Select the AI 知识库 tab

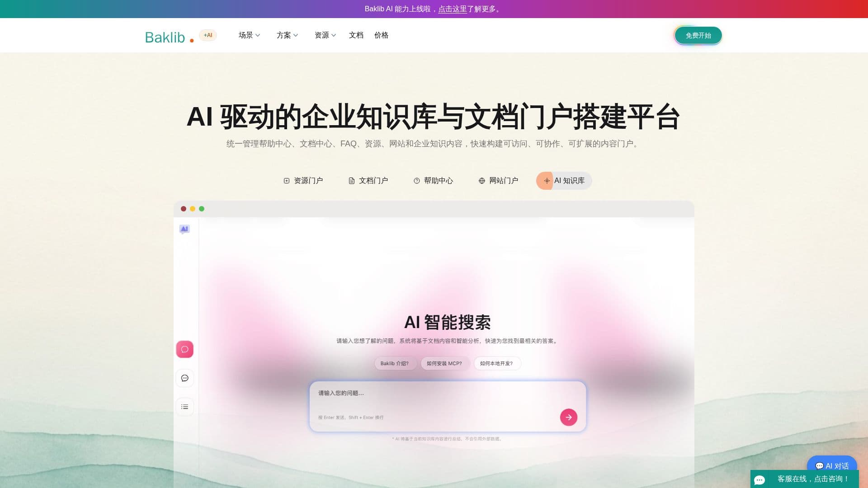pyautogui.click(x=564, y=181)
